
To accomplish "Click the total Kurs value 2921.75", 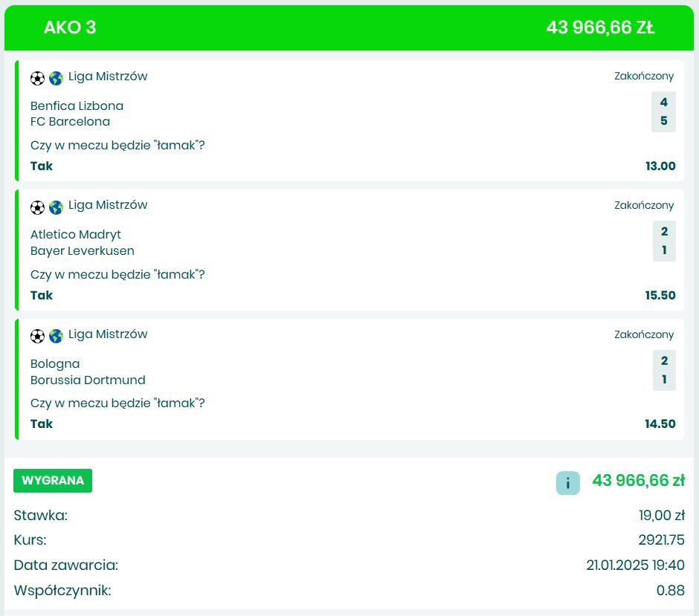I will (660, 540).
